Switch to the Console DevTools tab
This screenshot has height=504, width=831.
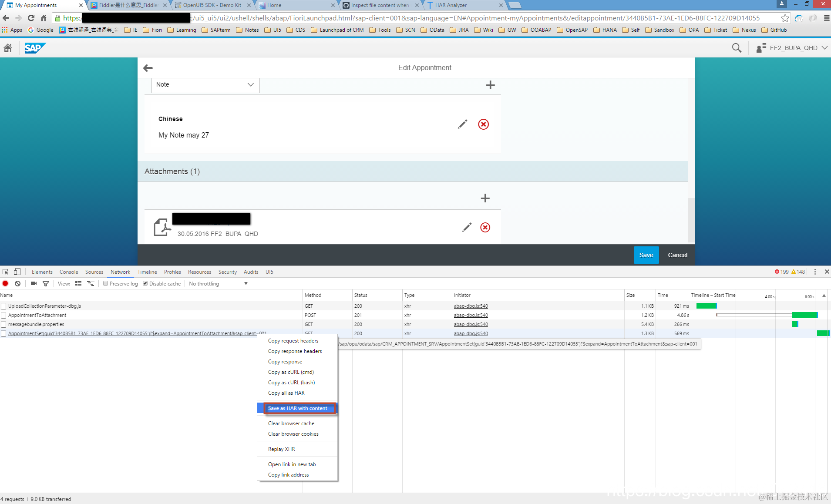(x=69, y=272)
